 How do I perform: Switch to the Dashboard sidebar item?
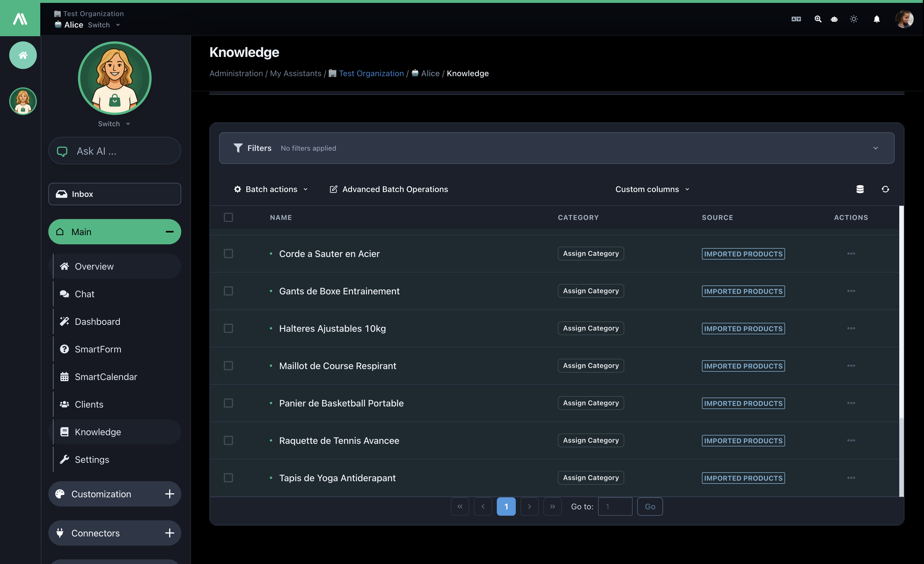97,321
